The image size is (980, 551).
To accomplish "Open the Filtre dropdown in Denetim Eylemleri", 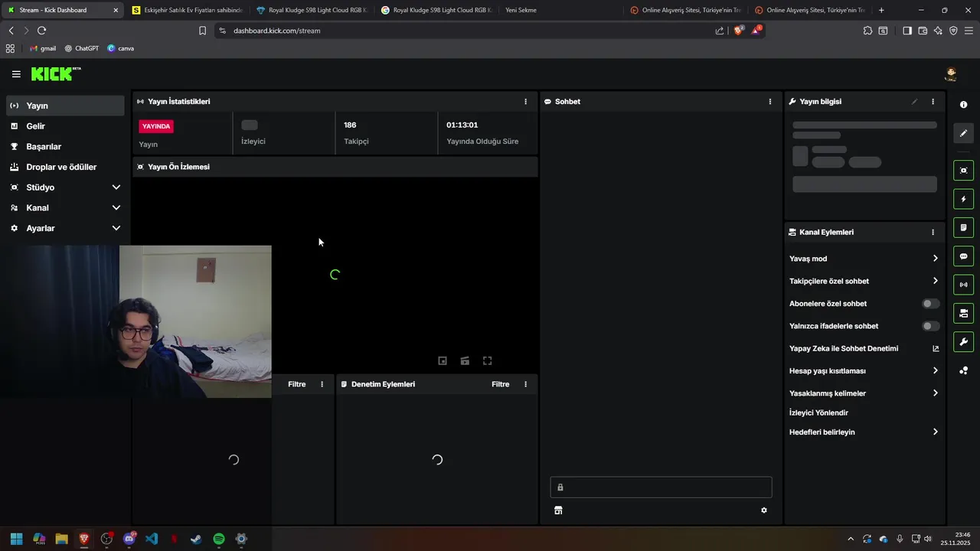I will [x=500, y=384].
